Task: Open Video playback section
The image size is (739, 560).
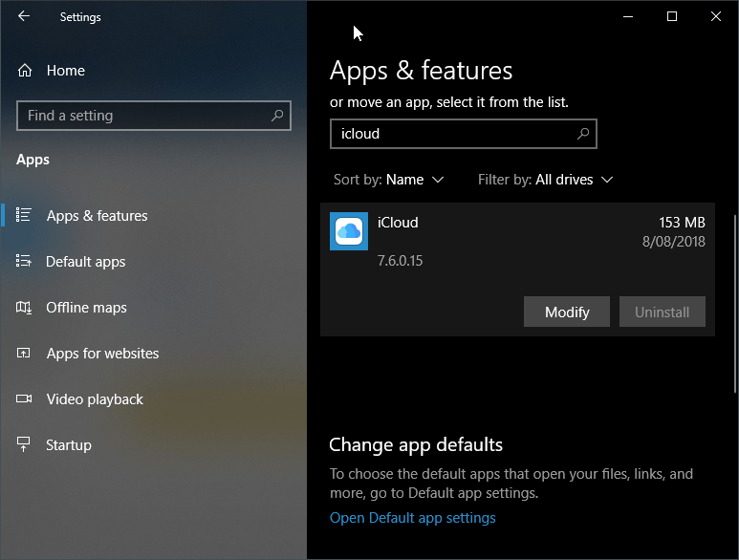Action: 95,399
